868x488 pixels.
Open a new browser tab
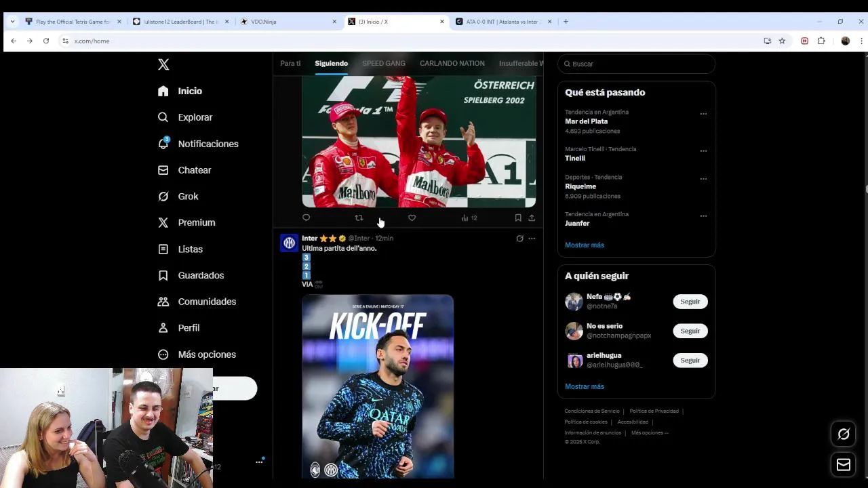point(566,22)
